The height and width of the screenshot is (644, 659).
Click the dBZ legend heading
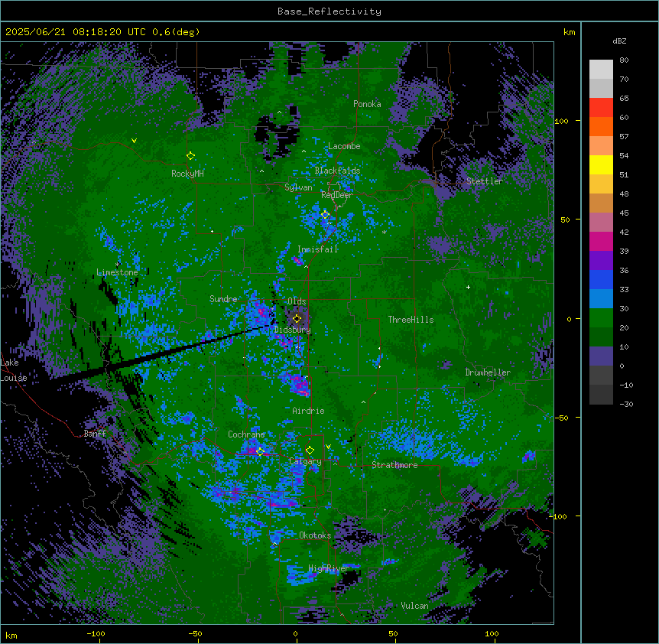pos(619,41)
